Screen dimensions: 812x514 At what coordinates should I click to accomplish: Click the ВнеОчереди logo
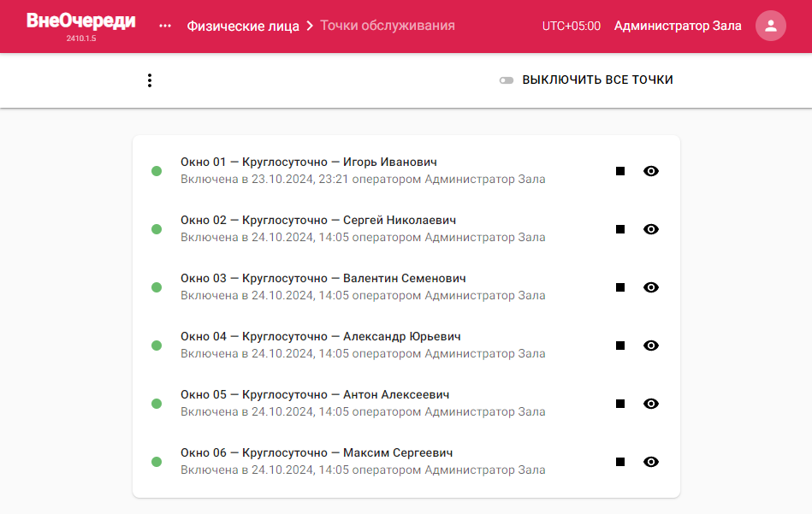tap(80, 21)
